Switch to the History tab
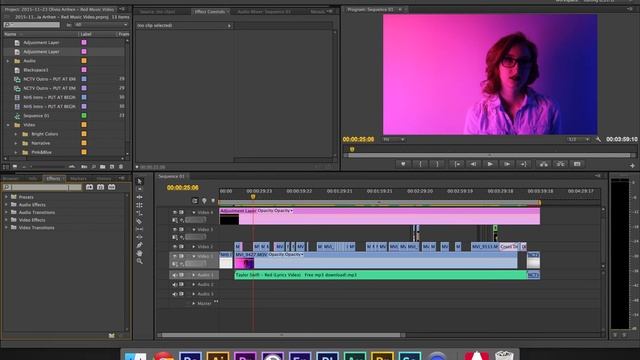640x360 pixels. coord(104,178)
